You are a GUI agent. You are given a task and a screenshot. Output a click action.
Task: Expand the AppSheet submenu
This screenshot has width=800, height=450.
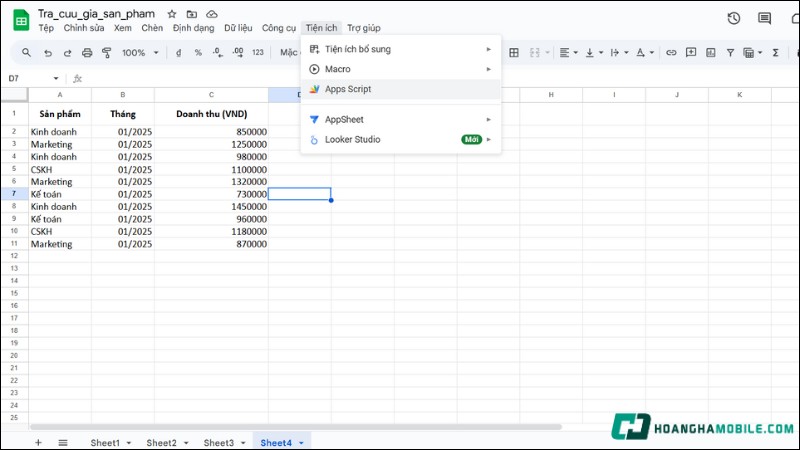pyautogui.click(x=401, y=119)
